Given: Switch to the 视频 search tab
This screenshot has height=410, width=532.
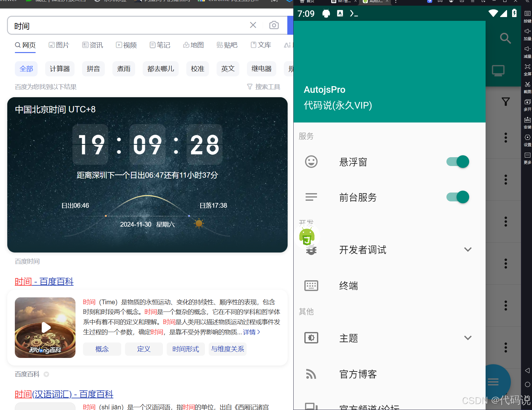Looking at the screenshot, I should tap(126, 45).
